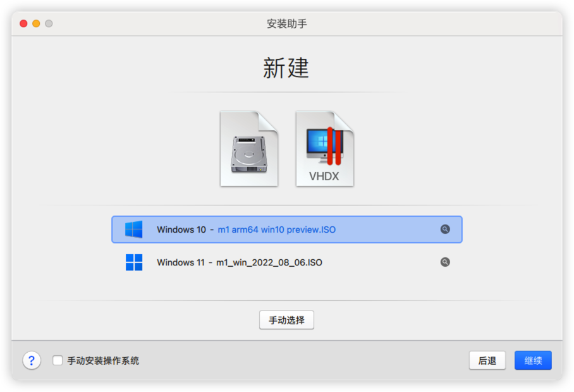Viewport: 574px width, 392px height.
Task: Close the 安装助手 window with red button
Action: pyautogui.click(x=23, y=23)
